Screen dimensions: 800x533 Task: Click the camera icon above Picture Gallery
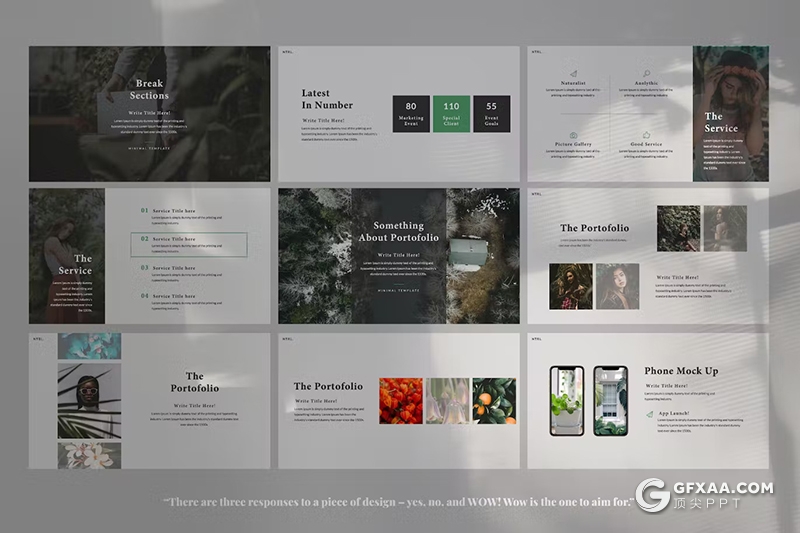(573, 135)
